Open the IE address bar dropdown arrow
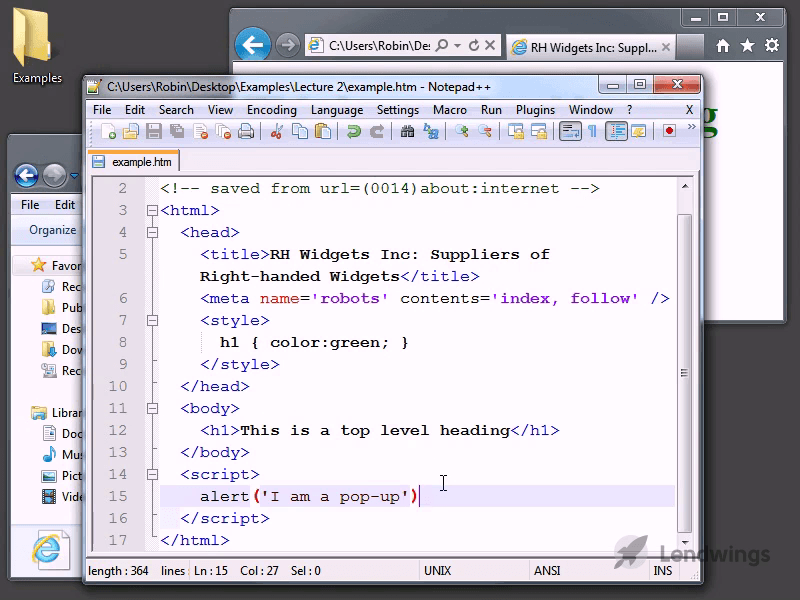 tap(457, 46)
